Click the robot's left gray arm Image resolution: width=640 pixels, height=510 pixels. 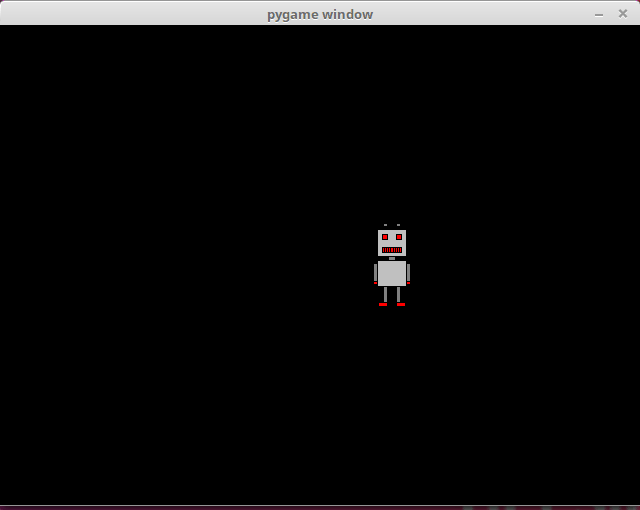pos(376,272)
